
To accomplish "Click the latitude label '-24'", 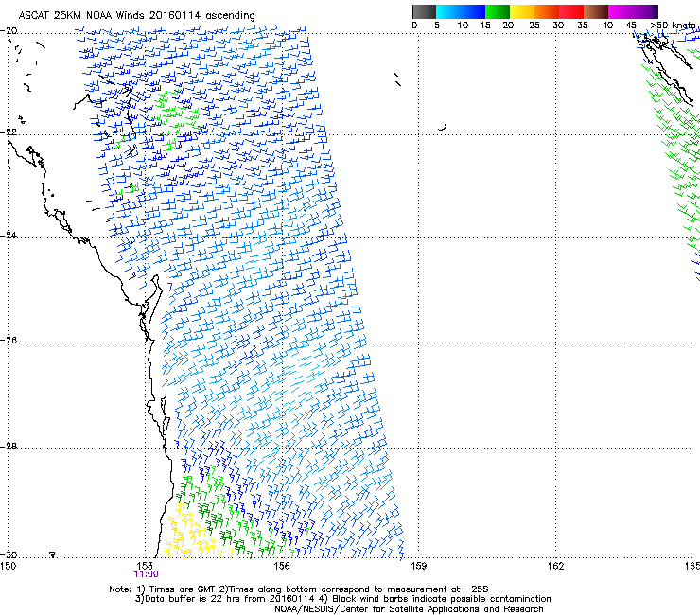I will [x=9, y=236].
